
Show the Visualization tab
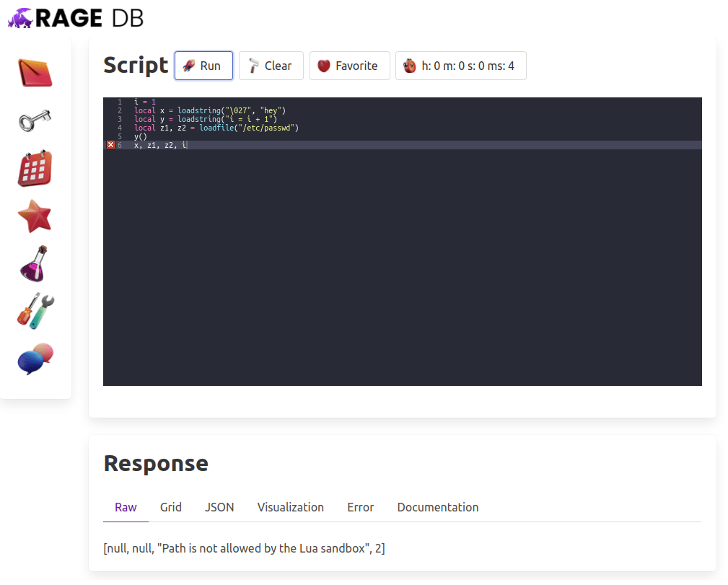[x=290, y=507]
